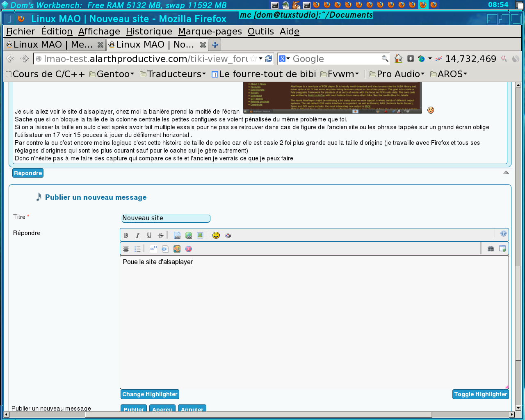Screen dimensions: 525x420
Task: Open the URL history dropdown arrow
Action: tap(260, 59)
